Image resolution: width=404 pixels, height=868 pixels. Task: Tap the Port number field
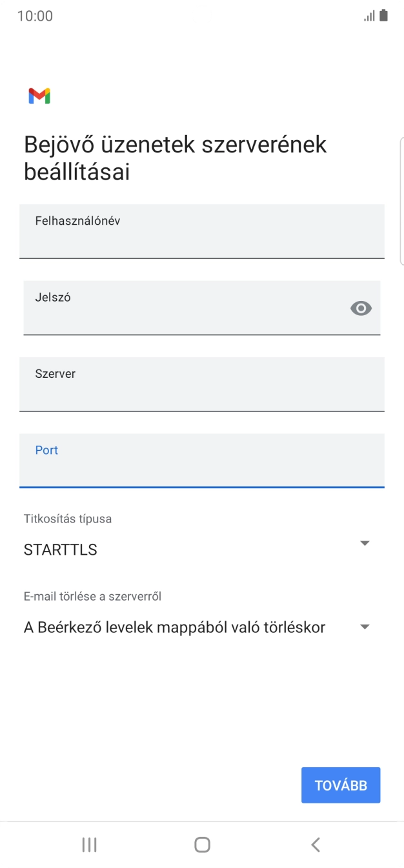[x=202, y=460]
